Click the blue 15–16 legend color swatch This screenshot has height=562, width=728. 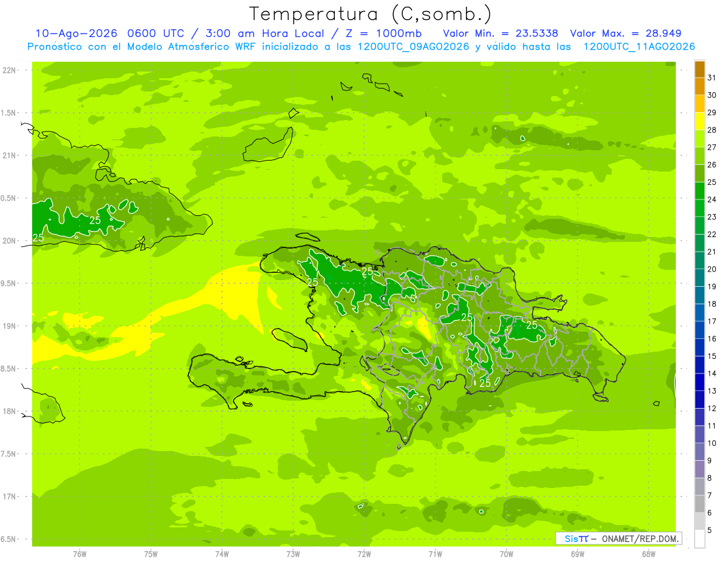(699, 347)
